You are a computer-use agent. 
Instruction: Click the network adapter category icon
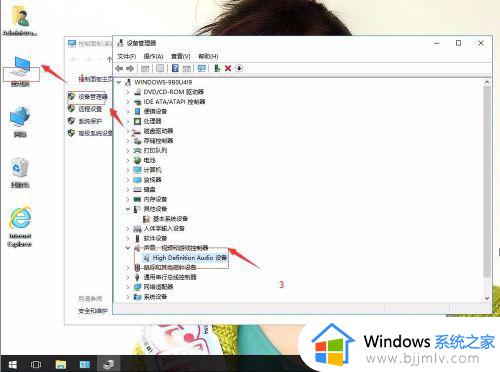coord(138,287)
